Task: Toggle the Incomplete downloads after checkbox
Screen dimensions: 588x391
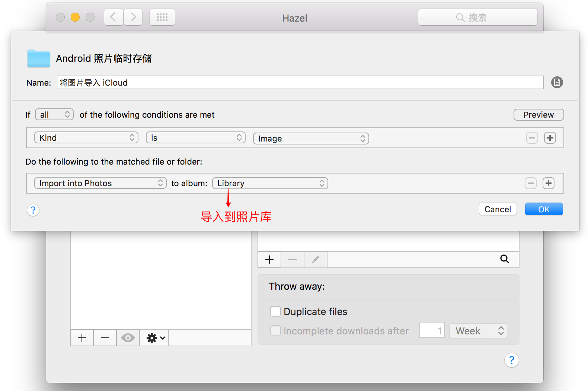Action: [275, 331]
